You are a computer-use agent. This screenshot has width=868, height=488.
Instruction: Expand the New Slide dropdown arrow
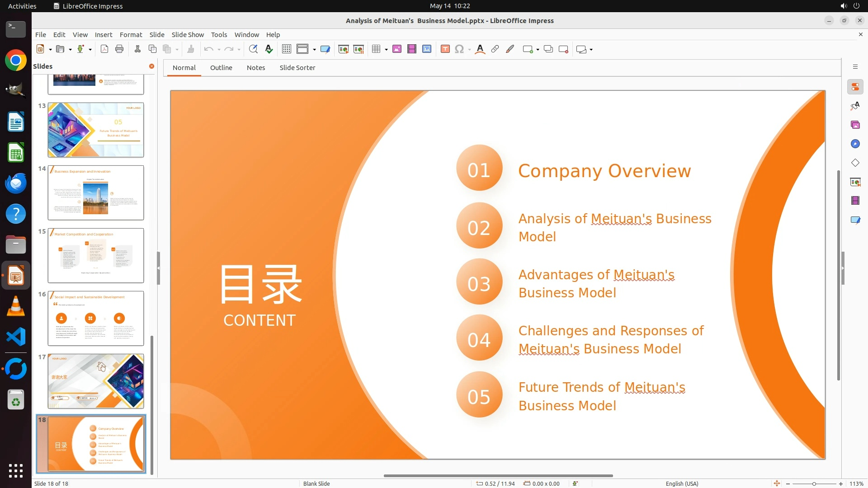[538, 49]
